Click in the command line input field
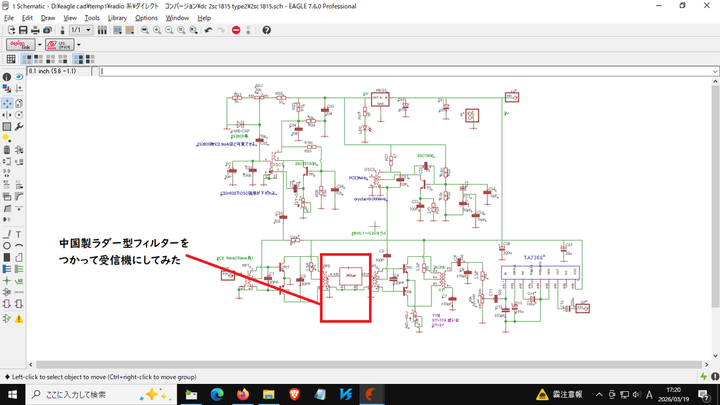 pyautogui.click(x=400, y=71)
